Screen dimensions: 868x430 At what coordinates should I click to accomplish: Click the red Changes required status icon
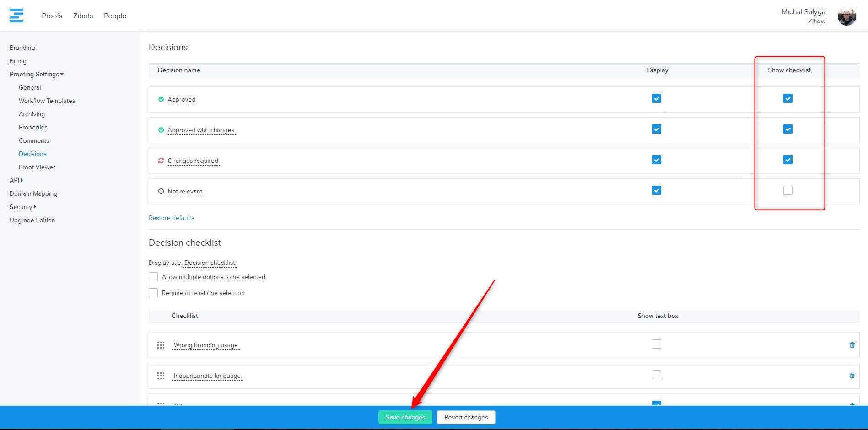[x=161, y=161]
